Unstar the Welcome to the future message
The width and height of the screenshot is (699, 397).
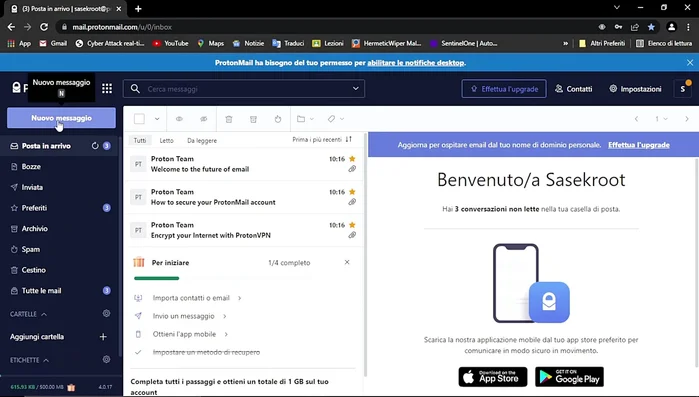pyautogui.click(x=352, y=159)
